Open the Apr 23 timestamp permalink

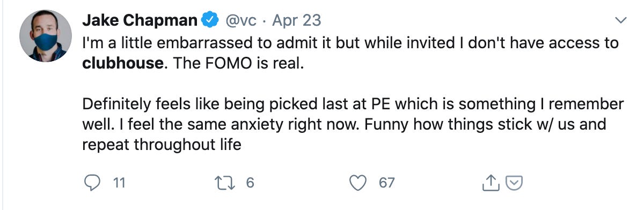(x=297, y=20)
